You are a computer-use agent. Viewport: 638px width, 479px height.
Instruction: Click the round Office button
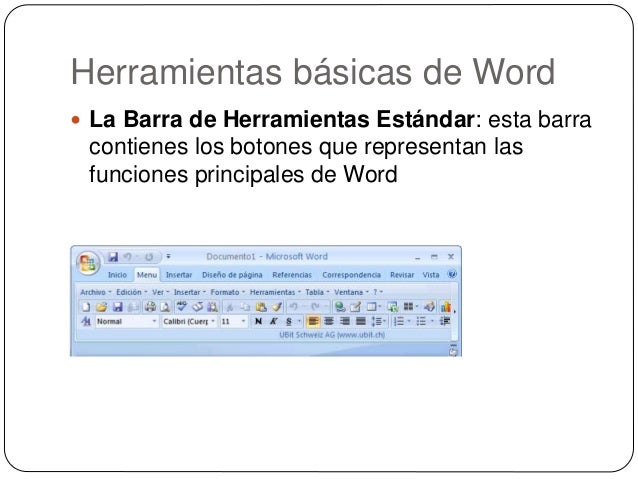coord(87,262)
